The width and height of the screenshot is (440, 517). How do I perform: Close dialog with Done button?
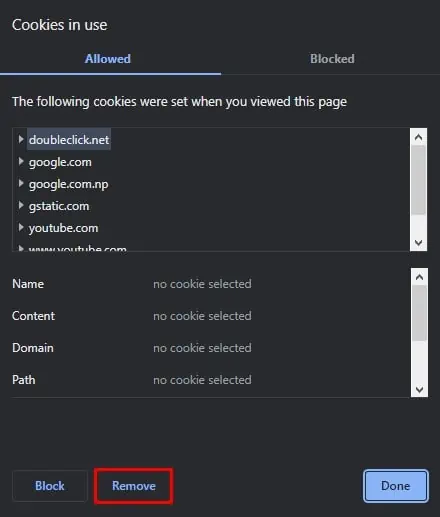396,486
